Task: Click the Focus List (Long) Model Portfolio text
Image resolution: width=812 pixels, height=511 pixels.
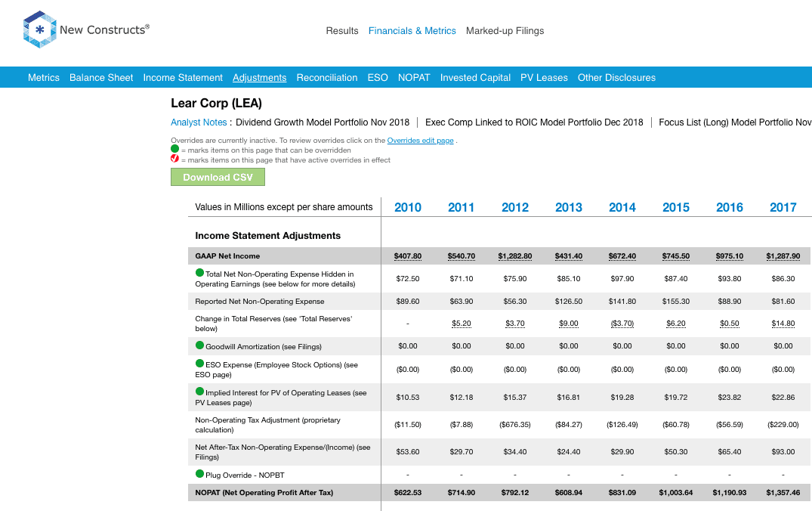Action: [x=736, y=122]
